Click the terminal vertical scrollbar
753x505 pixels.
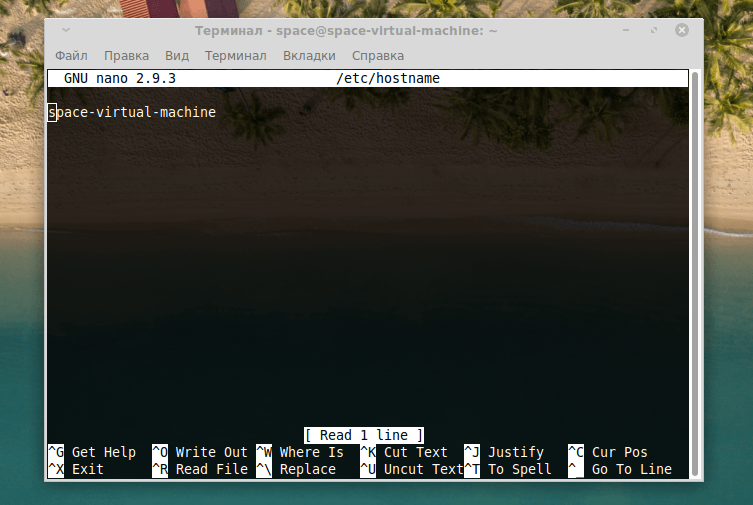[x=694, y=274]
